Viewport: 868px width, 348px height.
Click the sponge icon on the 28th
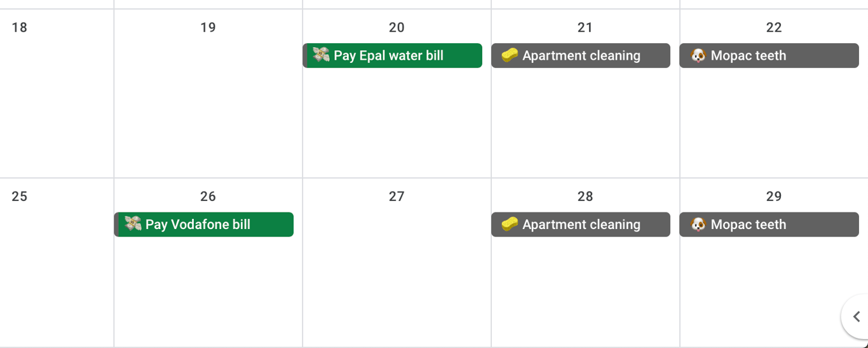coord(510,224)
